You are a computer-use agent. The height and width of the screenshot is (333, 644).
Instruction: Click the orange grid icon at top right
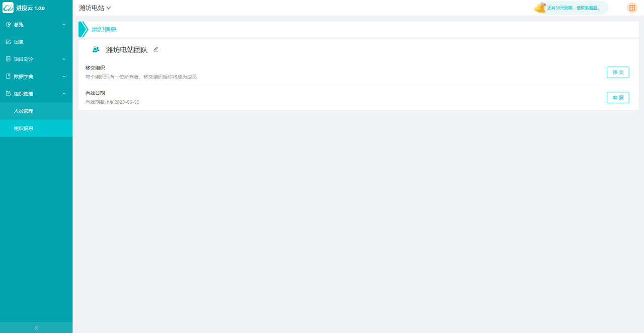[x=632, y=8]
